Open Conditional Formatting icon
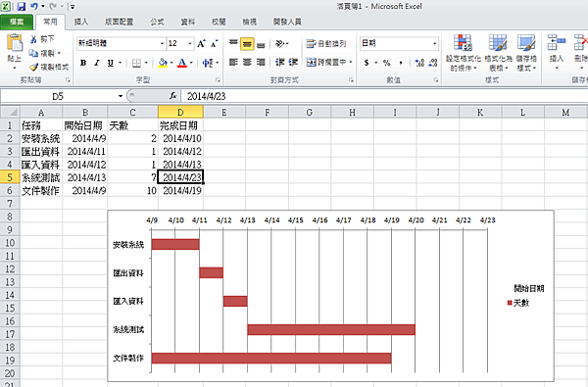Screen dimensions: 588x387 [x=463, y=43]
